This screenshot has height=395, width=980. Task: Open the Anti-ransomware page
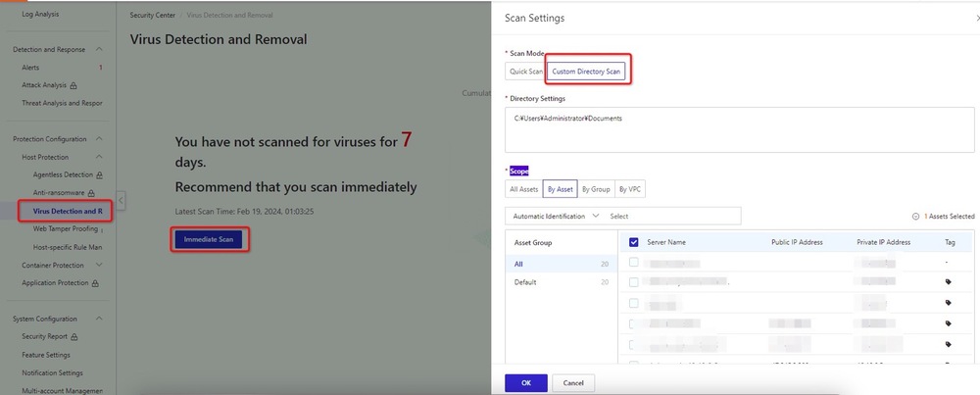pyautogui.click(x=59, y=193)
